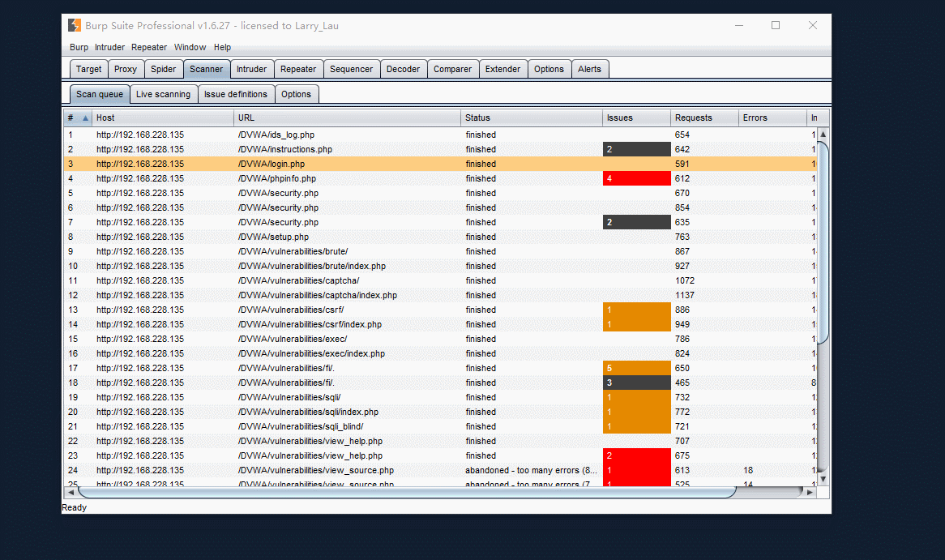Select row 23 view_help.php with 2 issues
This screenshot has width=945, height=560.
coord(441,455)
